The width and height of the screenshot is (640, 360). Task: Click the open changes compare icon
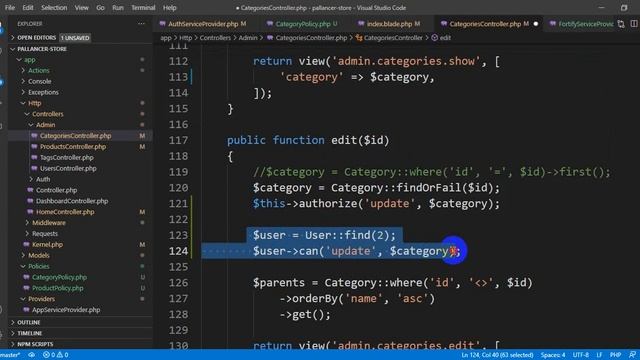pyautogui.click(x=621, y=24)
